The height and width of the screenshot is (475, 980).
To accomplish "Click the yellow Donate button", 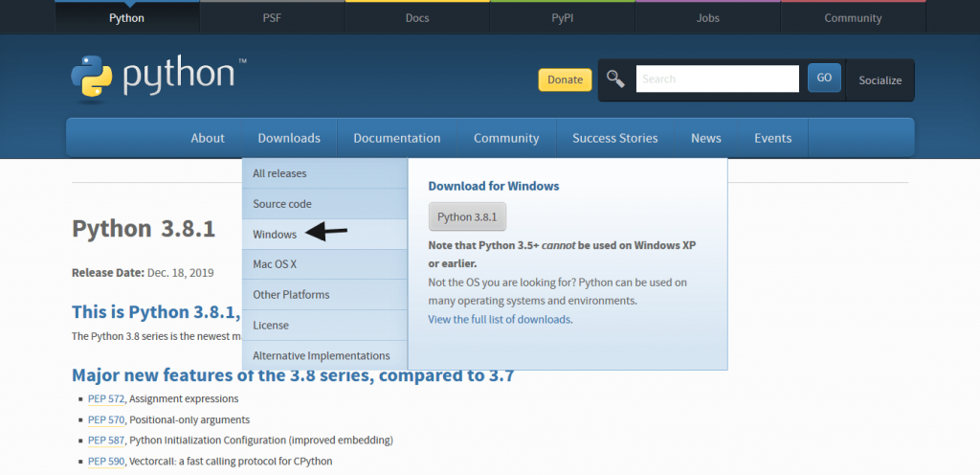I will pos(565,79).
